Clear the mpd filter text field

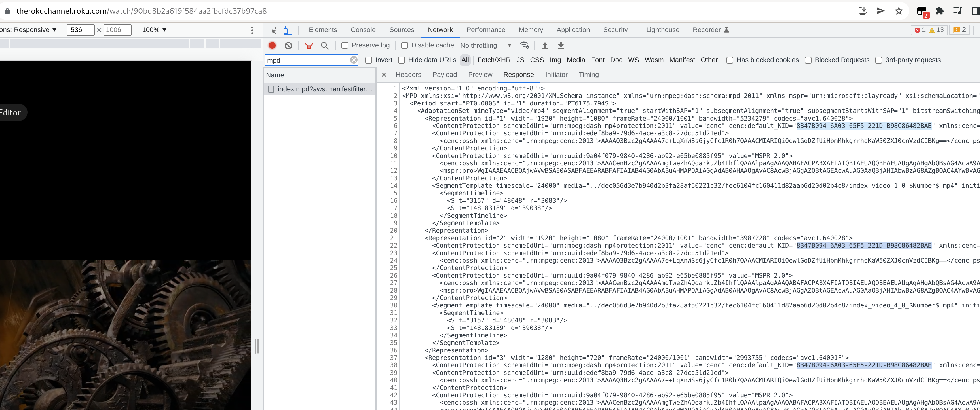353,60
